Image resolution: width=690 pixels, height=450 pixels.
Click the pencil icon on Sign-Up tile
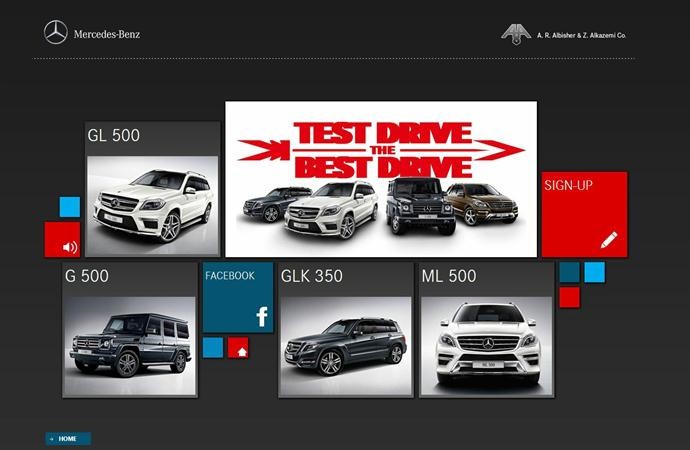tap(609, 240)
